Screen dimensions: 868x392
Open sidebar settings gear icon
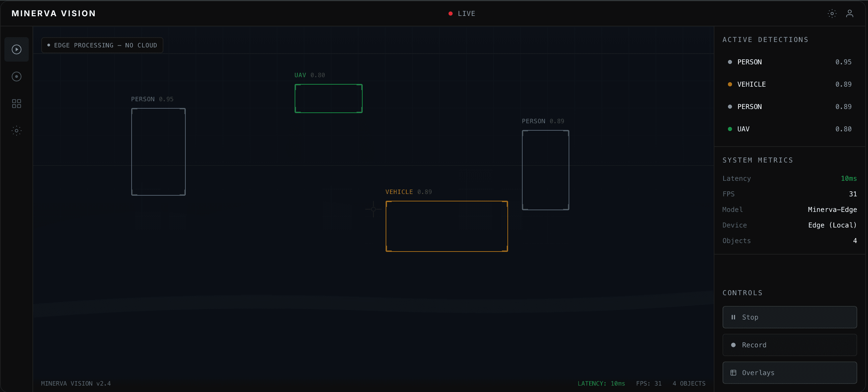17,131
